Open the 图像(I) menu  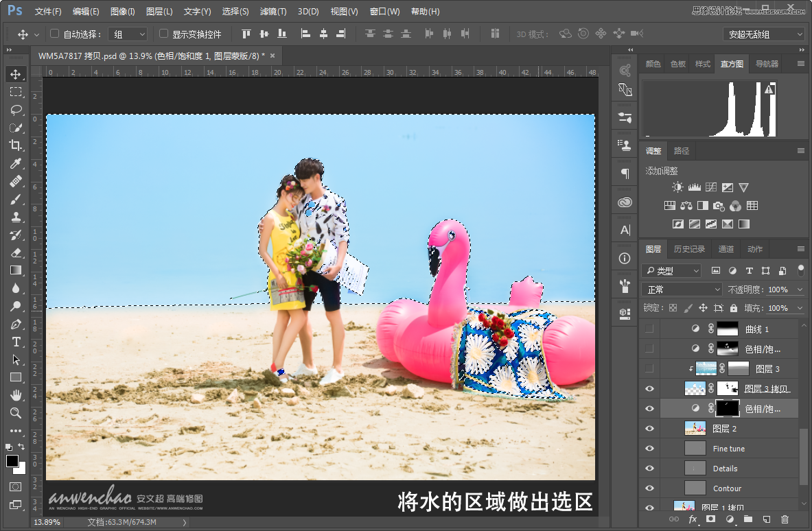[x=122, y=12]
